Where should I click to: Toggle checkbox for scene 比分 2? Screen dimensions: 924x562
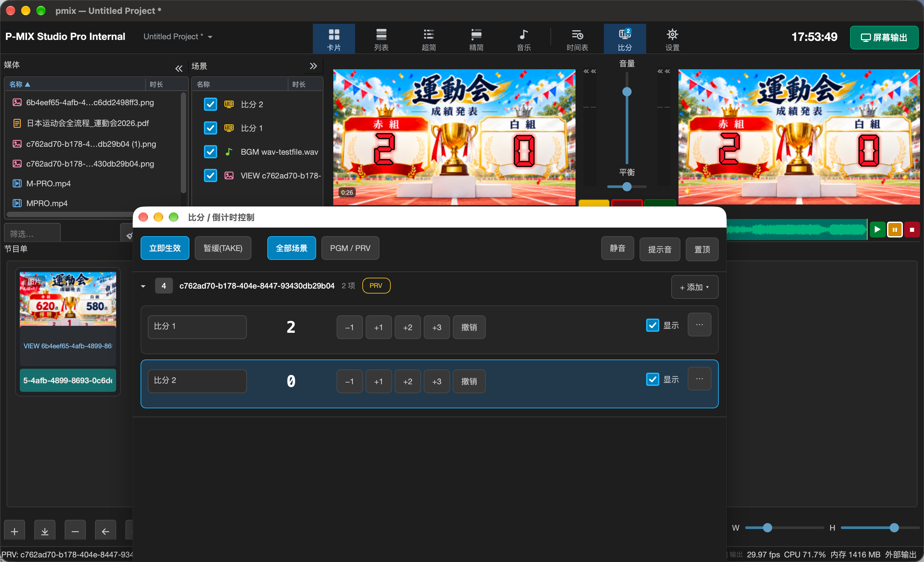211,104
